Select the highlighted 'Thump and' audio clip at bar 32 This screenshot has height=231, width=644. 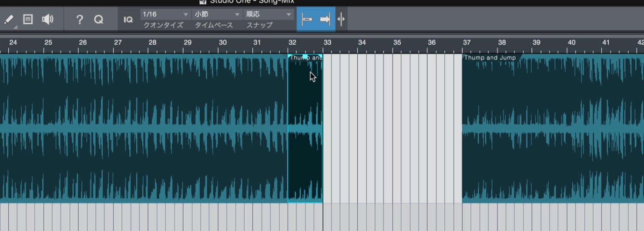click(305, 129)
